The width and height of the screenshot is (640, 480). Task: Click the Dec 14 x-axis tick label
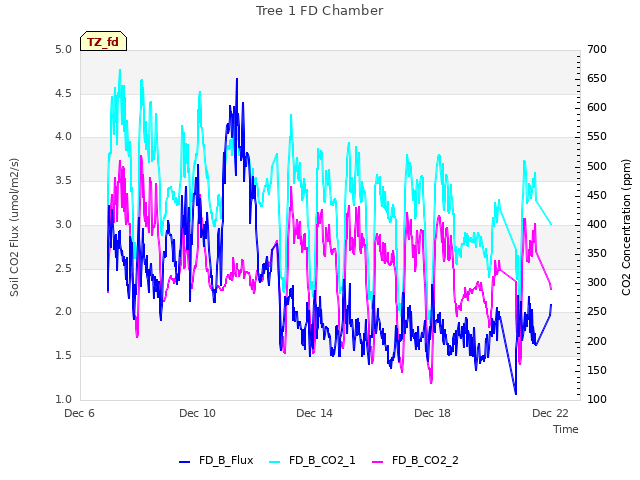[315, 413]
